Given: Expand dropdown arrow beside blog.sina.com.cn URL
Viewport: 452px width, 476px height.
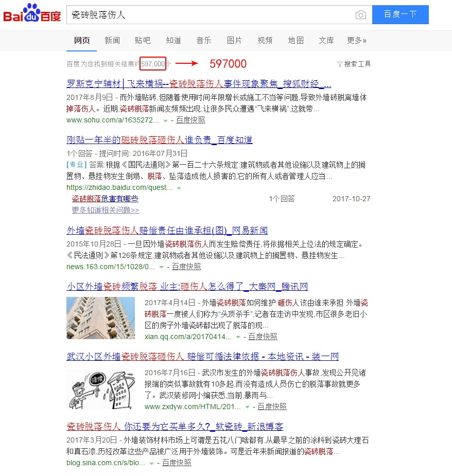Looking at the screenshot, I should (151, 464).
